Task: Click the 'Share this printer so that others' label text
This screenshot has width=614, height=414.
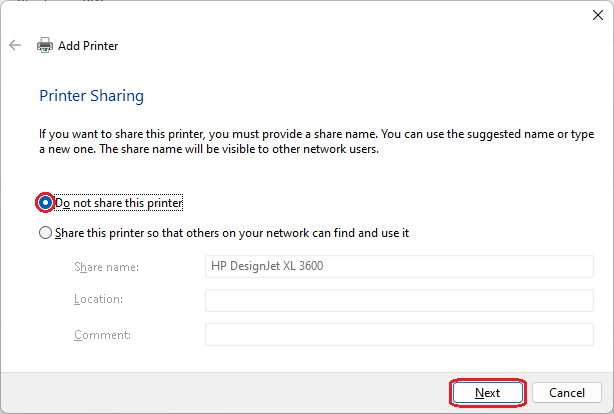Action: (232, 233)
